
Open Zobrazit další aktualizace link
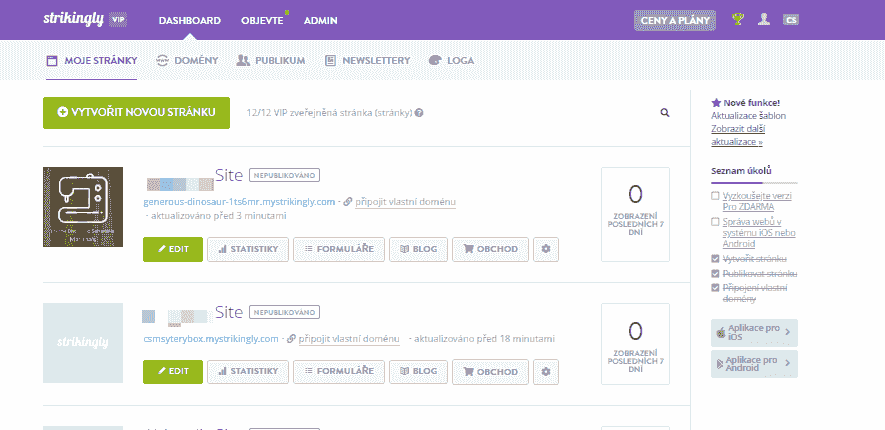738,135
